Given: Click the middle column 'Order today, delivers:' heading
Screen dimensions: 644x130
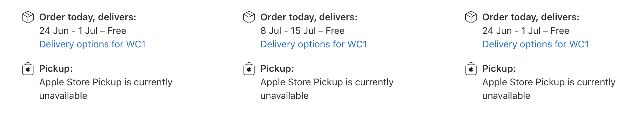Looking at the screenshot, I should click(309, 17).
